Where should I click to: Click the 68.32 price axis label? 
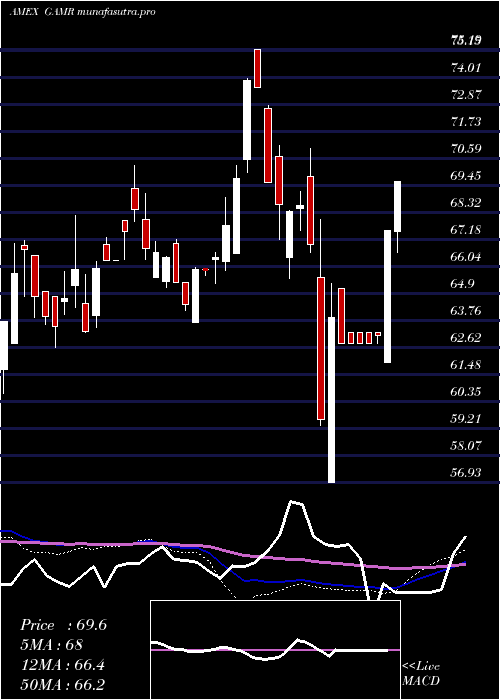pos(466,203)
